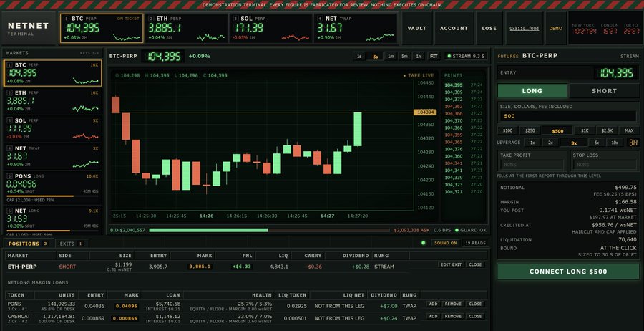
Task: Click the NETNET Terminal logo
Action: click(29, 29)
